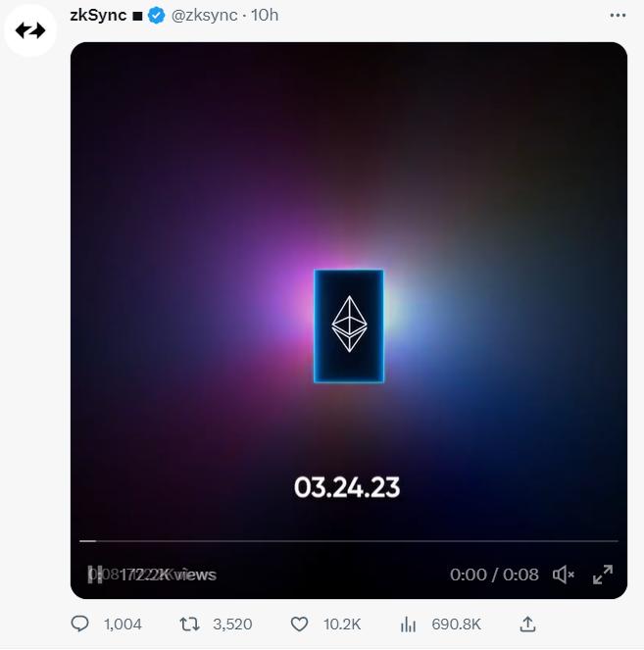Expand the video to fullscreen
This screenshot has height=650, width=644.
coord(603,575)
